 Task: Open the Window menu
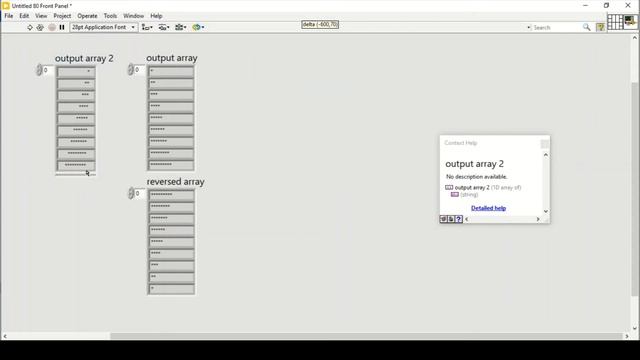[133, 16]
